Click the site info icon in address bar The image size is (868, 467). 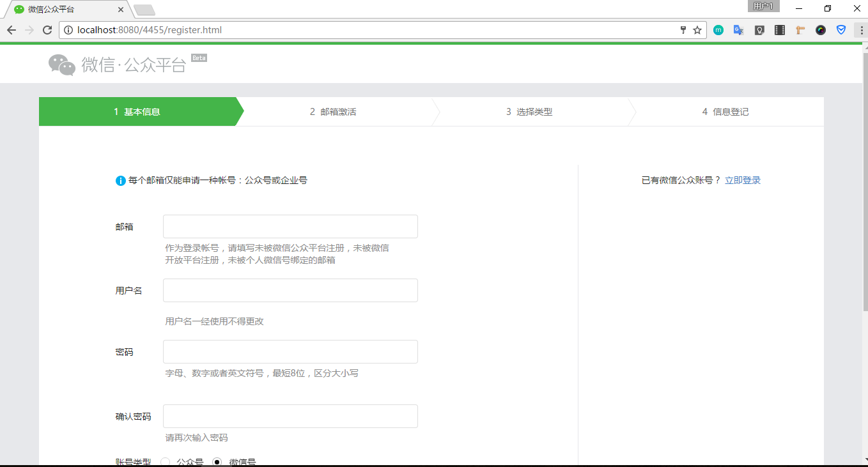click(68, 30)
